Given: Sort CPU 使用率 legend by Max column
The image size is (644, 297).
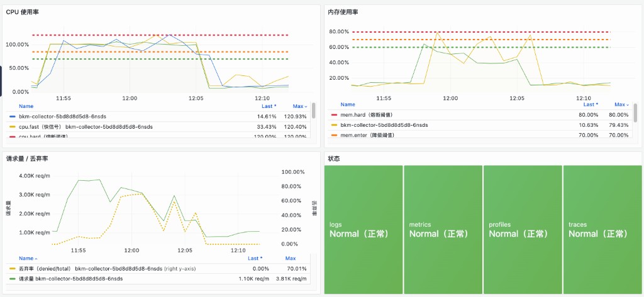Looking at the screenshot, I should point(300,106).
